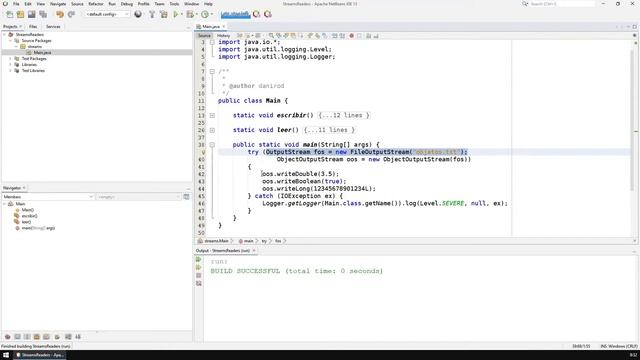Select Main.java in the Projects tree
The image size is (640, 360).
point(42,53)
